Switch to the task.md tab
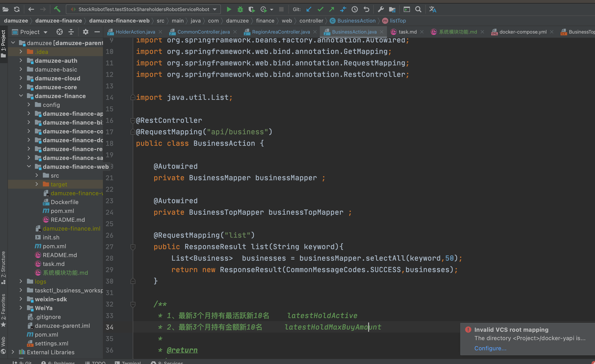This screenshot has height=364, width=595. (x=407, y=32)
